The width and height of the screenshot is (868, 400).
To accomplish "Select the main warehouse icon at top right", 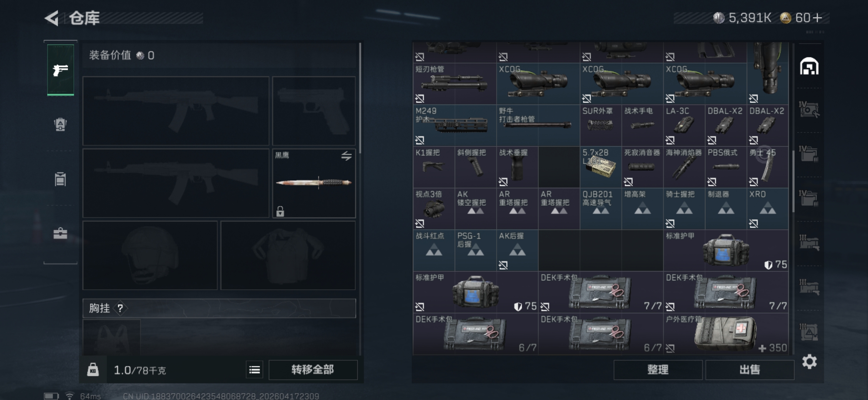I will click(x=809, y=67).
